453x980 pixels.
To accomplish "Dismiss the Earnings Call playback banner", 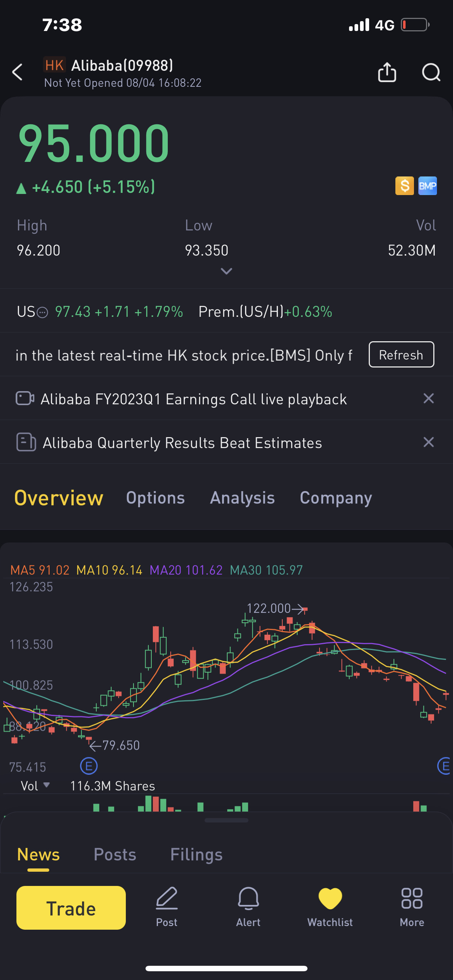I will pos(429,398).
